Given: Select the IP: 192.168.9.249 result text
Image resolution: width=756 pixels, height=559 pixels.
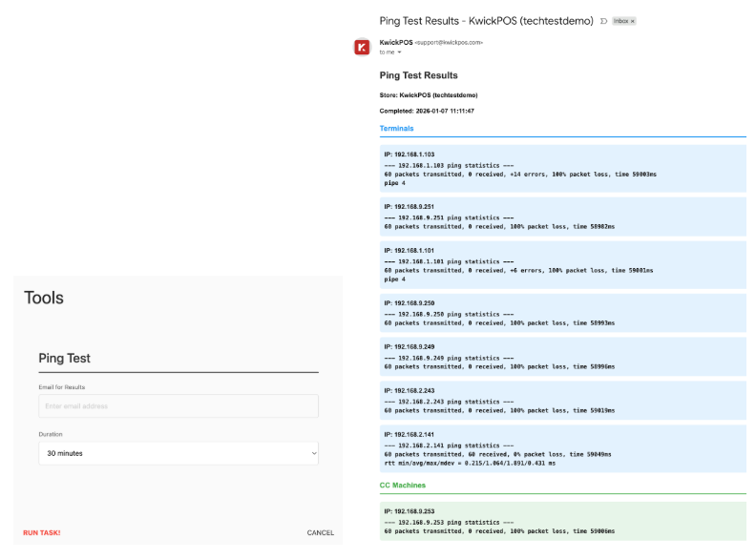Looking at the screenshot, I should click(x=409, y=346).
